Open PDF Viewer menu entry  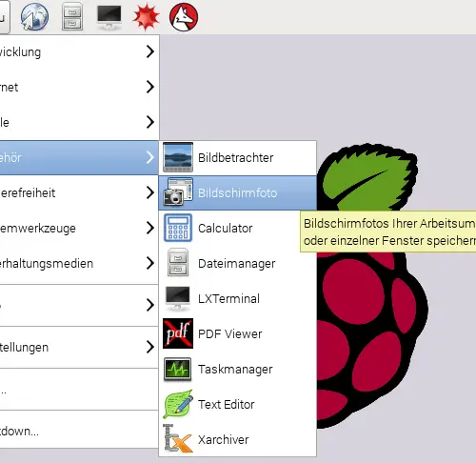click(x=237, y=333)
